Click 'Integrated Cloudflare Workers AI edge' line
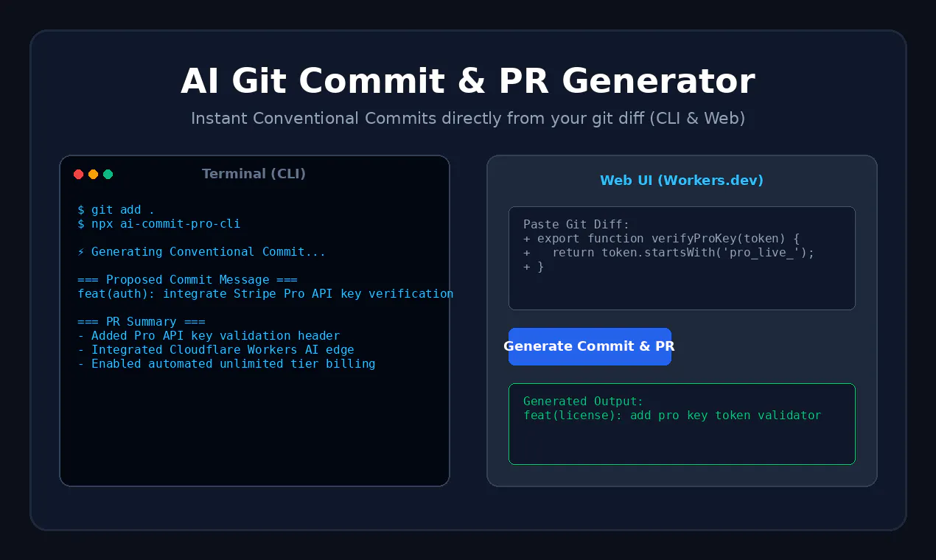Screen dimensions: 936x560 click(216, 350)
